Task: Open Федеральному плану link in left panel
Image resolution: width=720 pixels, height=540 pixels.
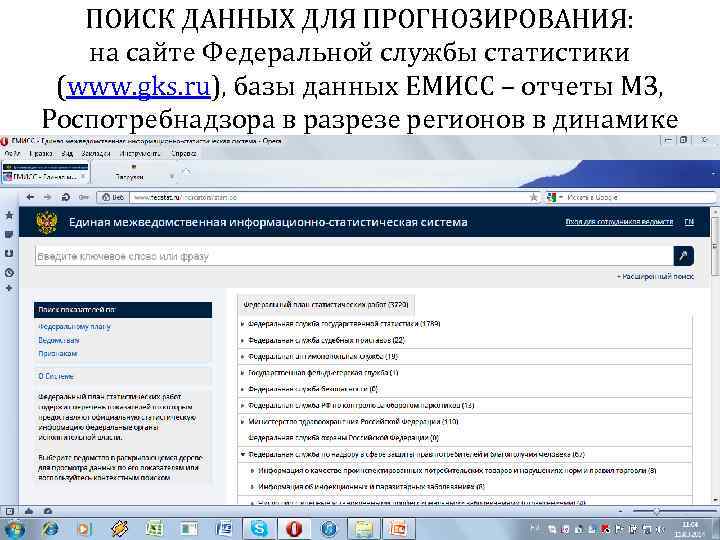Action: coord(74,327)
